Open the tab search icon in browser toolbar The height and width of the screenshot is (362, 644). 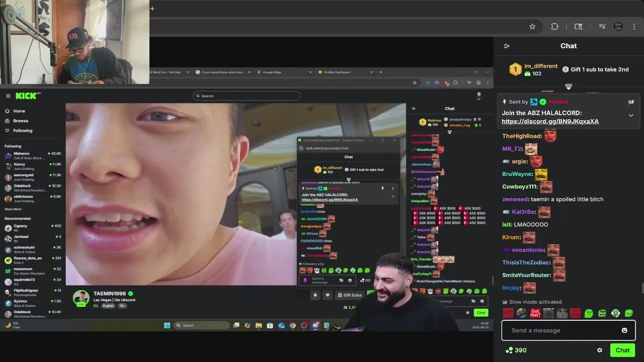point(579,27)
